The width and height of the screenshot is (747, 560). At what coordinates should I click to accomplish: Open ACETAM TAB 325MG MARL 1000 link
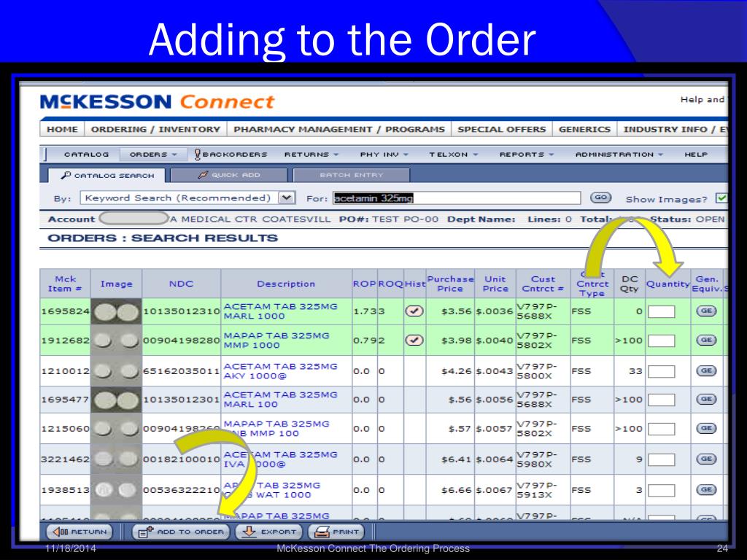(x=280, y=311)
